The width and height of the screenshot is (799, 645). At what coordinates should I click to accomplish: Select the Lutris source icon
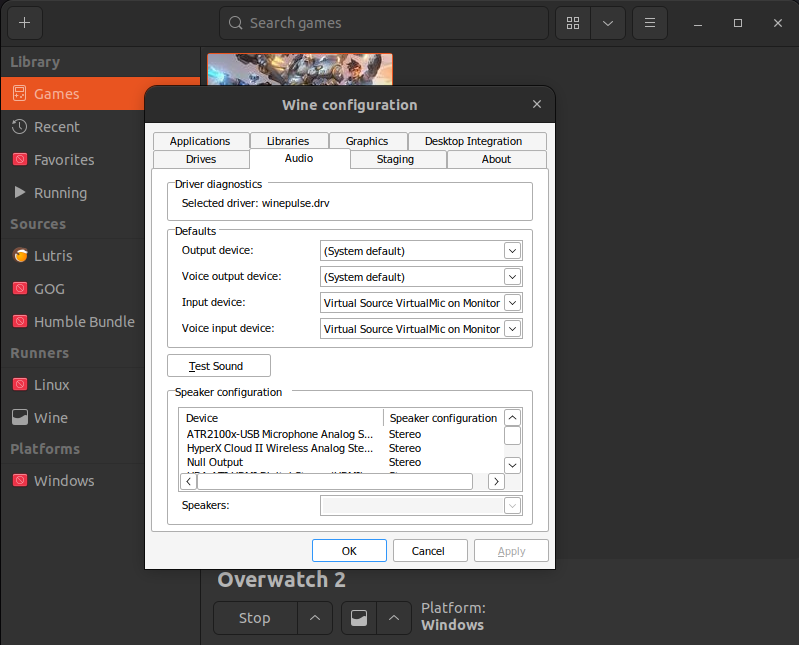(x=20, y=255)
